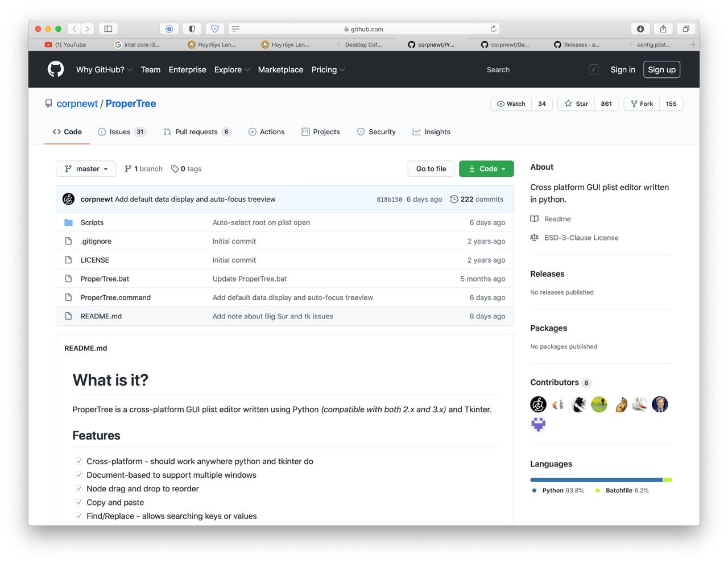Open the Projects tab
This screenshot has width=728, height=563.
[x=321, y=132]
